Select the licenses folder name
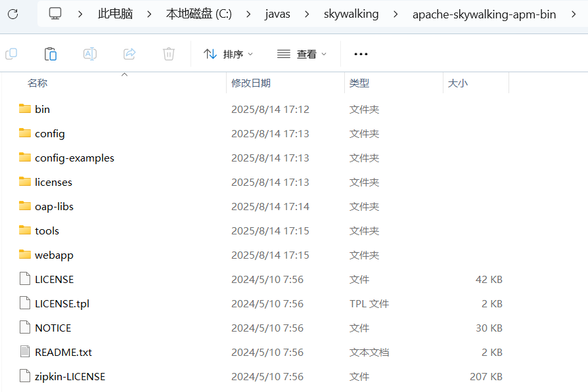The image size is (588, 392). click(x=53, y=182)
